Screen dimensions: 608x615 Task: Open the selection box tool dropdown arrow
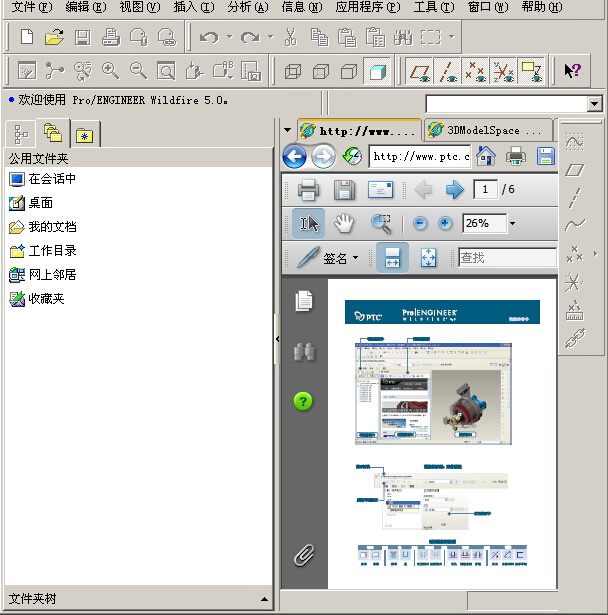pyautogui.click(x=451, y=37)
